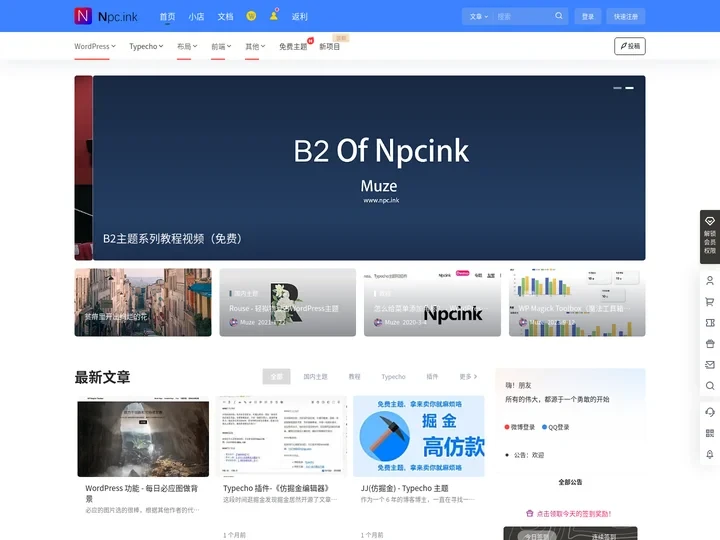This screenshot has height=540, width=720.
Task: Open 返利 in top navigation
Action: (299, 17)
